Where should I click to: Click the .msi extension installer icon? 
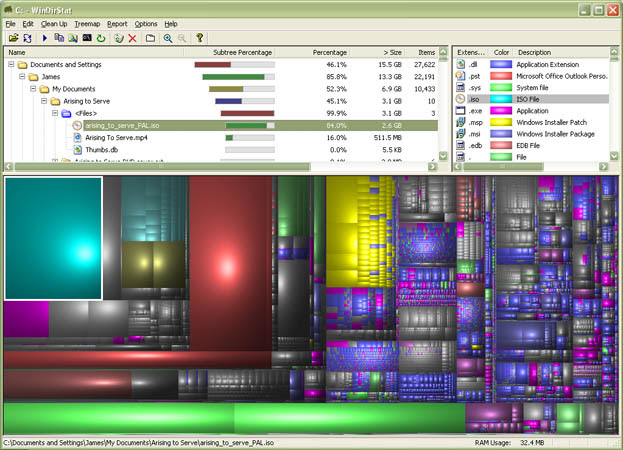(x=460, y=134)
